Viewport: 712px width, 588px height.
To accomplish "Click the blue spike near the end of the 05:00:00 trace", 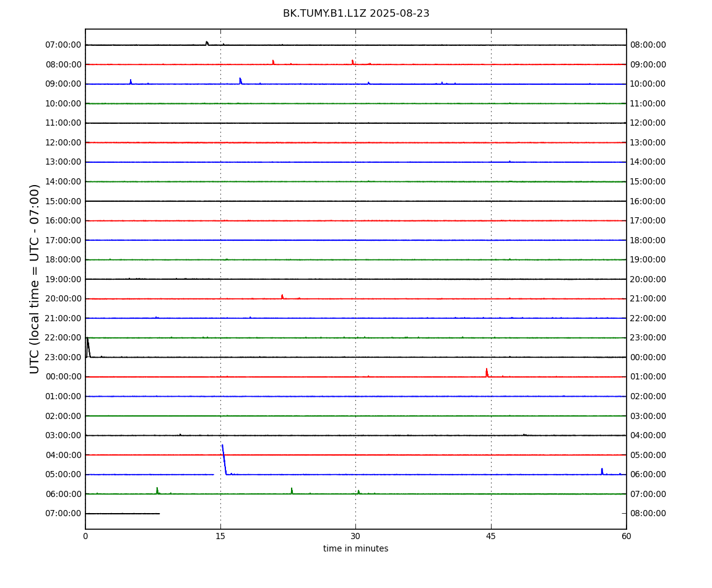I will 602,471.
